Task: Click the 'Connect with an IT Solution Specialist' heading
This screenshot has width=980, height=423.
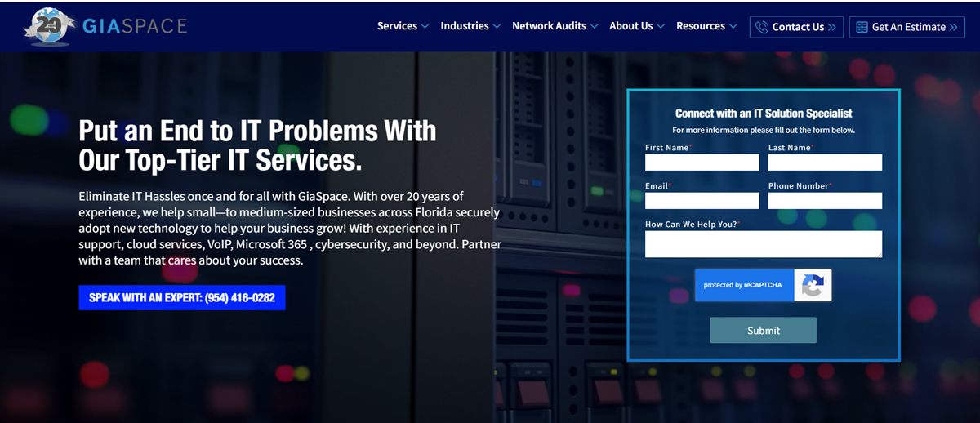Action: coord(764,114)
